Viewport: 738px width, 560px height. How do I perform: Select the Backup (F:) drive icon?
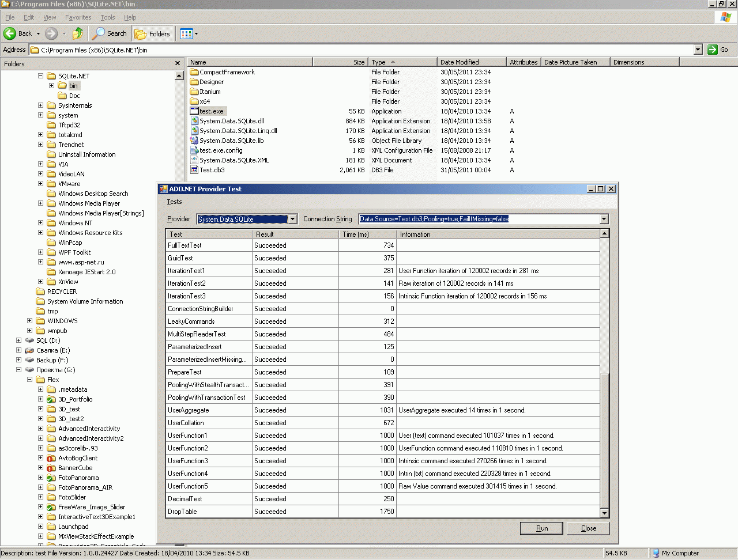coord(29,360)
